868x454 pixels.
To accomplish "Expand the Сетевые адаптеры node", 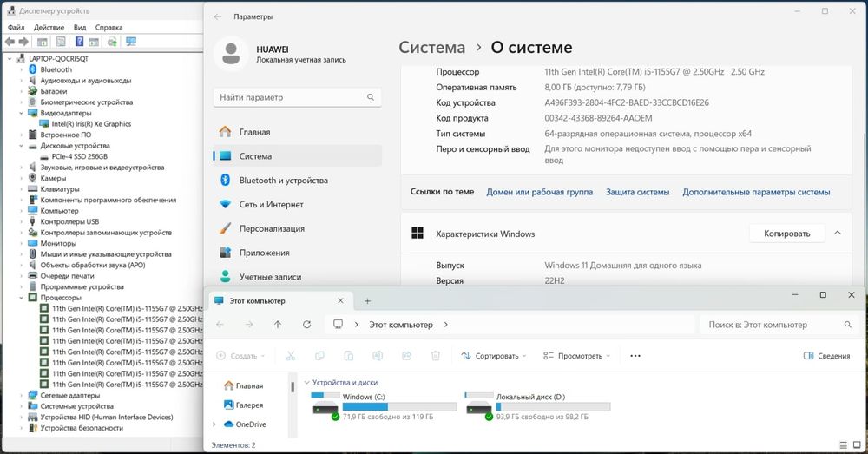I will (22, 395).
